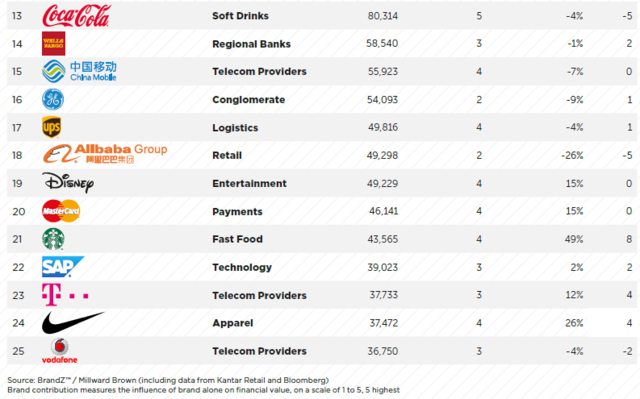Click the GE circular logo

(x=53, y=99)
